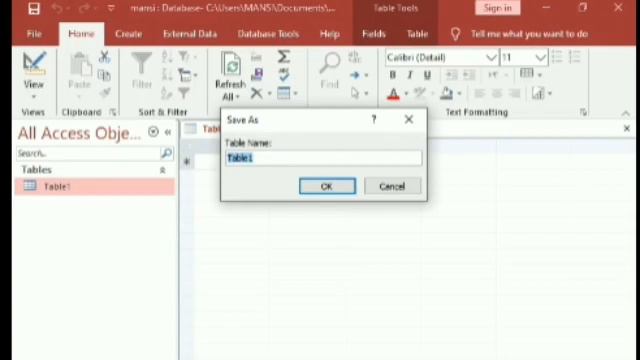This screenshot has width=640, height=360.
Task: Click the Background Color fill bucket
Action: (446, 93)
